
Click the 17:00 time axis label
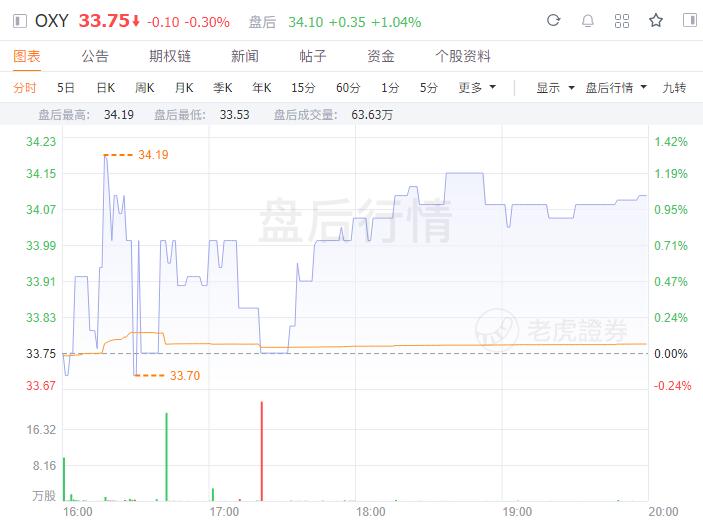224,512
